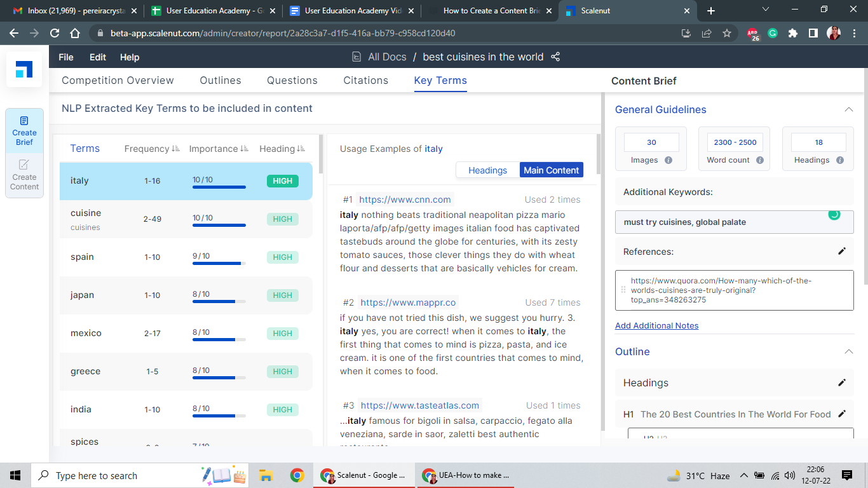The height and width of the screenshot is (488, 868).
Task: Go to All Docs breadcrumb
Action: (x=387, y=57)
